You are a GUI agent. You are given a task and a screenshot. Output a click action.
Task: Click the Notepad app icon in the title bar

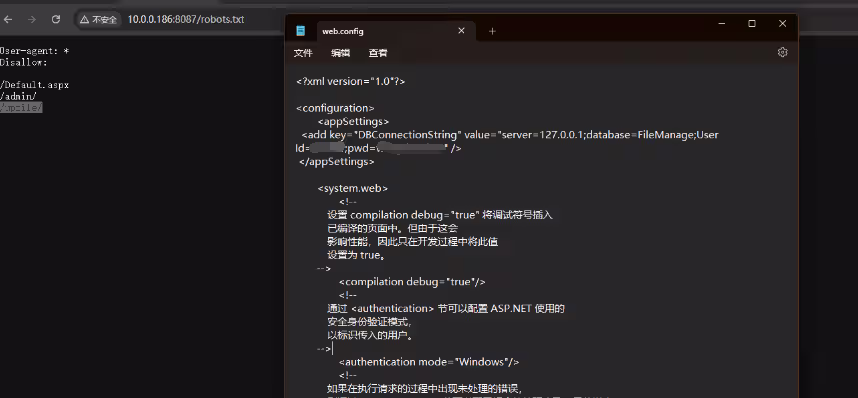pos(300,31)
